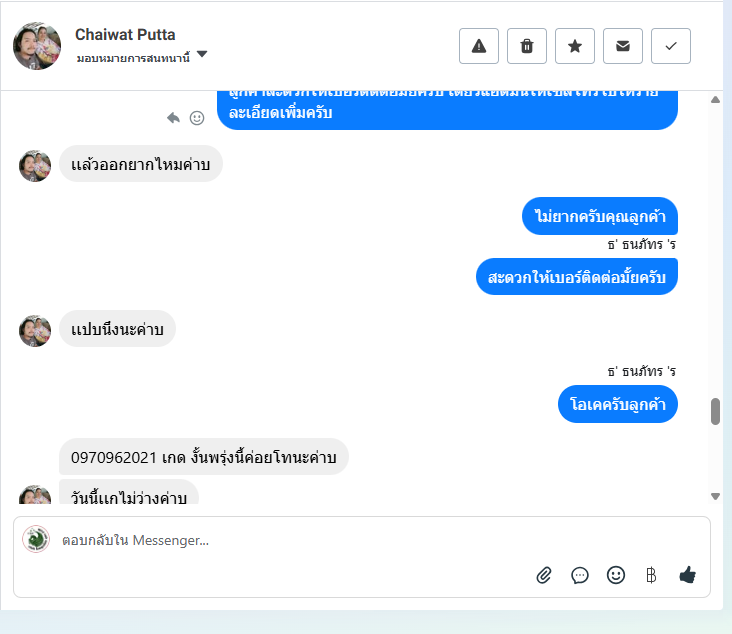This screenshot has width=732, height=634.
Task: Click the baht currency icon
Action: coord(651,575)
